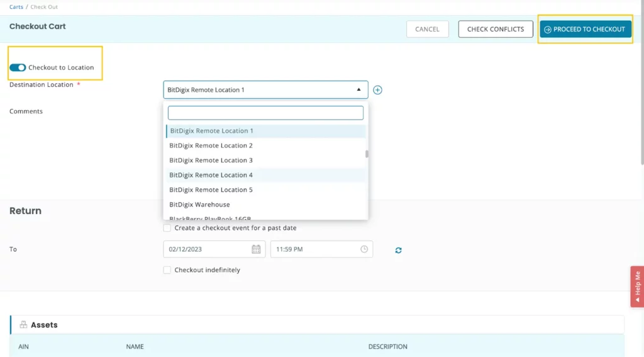Click the location search input field

point(265,113)
